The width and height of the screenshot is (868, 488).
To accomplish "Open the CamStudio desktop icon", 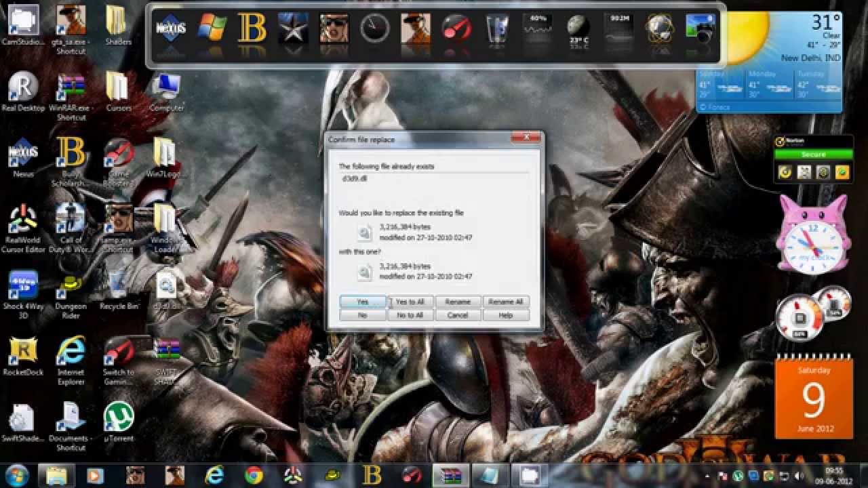I will pos(23,26).
